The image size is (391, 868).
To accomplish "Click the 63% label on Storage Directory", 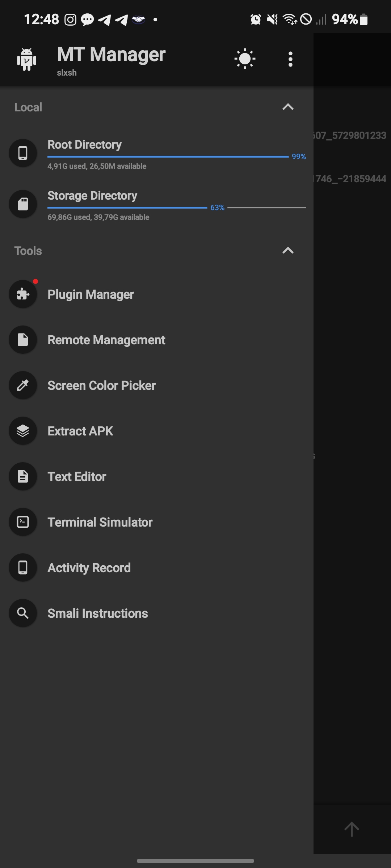I will (x=218, y=208).
